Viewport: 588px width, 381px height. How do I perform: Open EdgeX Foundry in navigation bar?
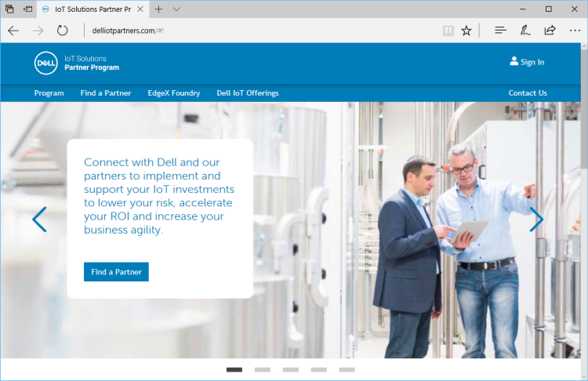pos(173,93)
